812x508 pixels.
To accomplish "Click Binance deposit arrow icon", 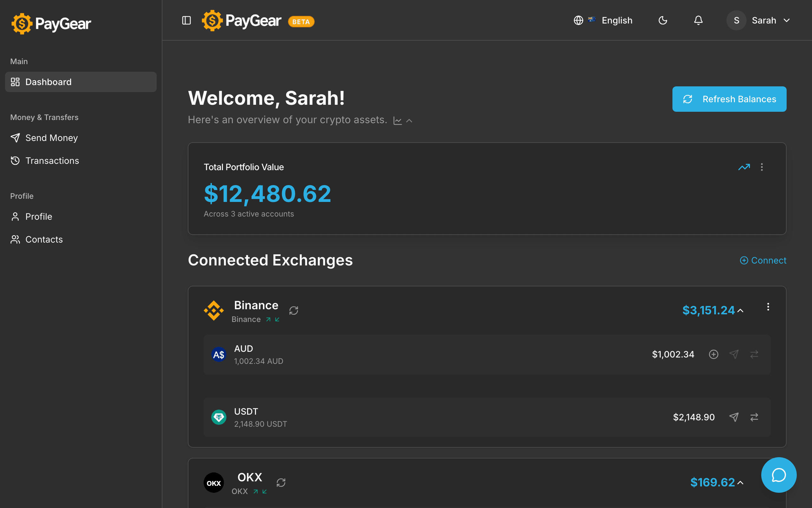I will [x=277, y=319].
